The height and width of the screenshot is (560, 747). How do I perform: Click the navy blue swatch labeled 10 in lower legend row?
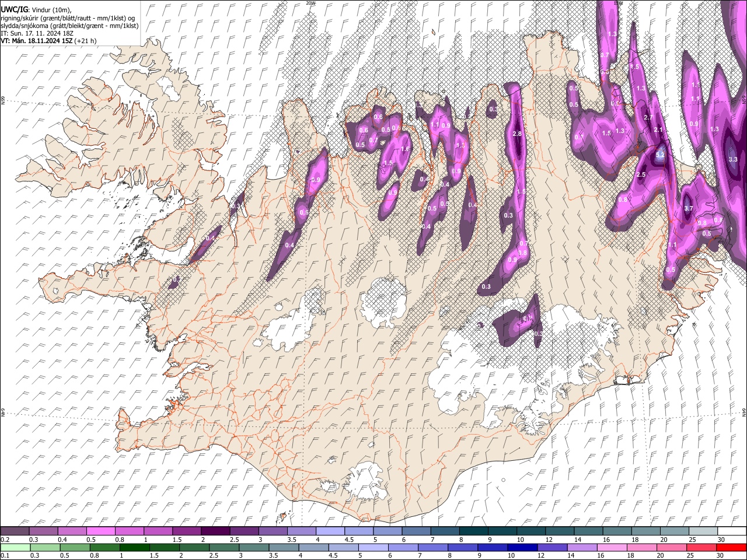click(523, 548)
